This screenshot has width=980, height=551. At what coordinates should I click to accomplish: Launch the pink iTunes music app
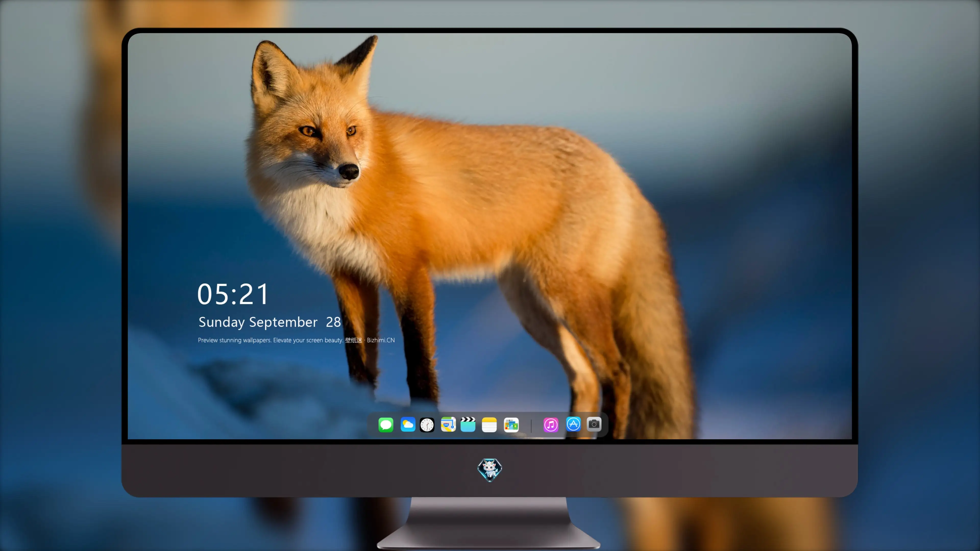551,425
